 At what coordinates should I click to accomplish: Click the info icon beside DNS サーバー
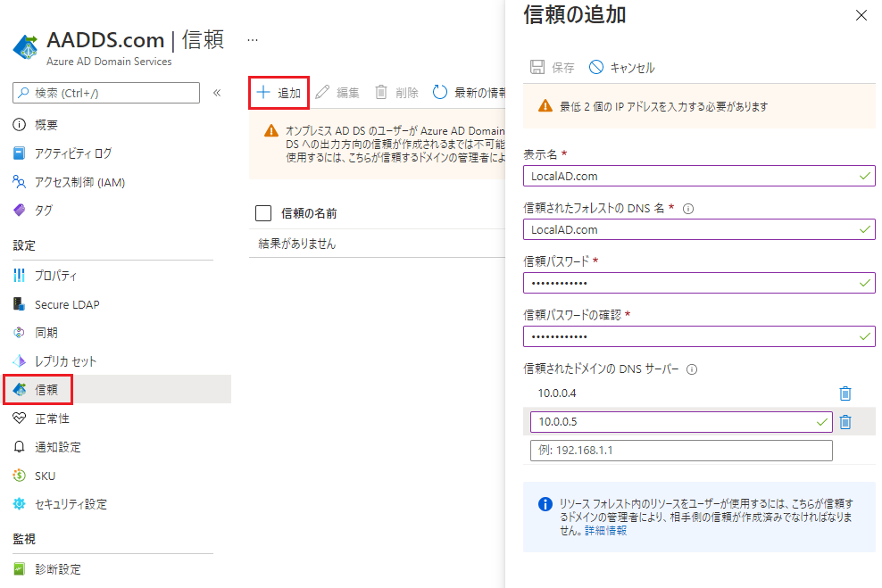click(x=692, y=369)
